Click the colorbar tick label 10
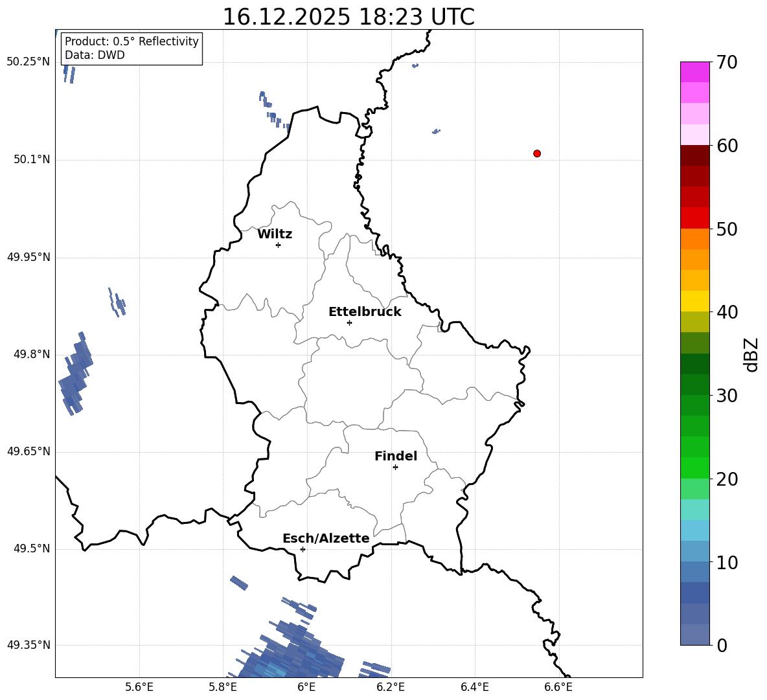The image size is (767, 700). tap(727, 562)
